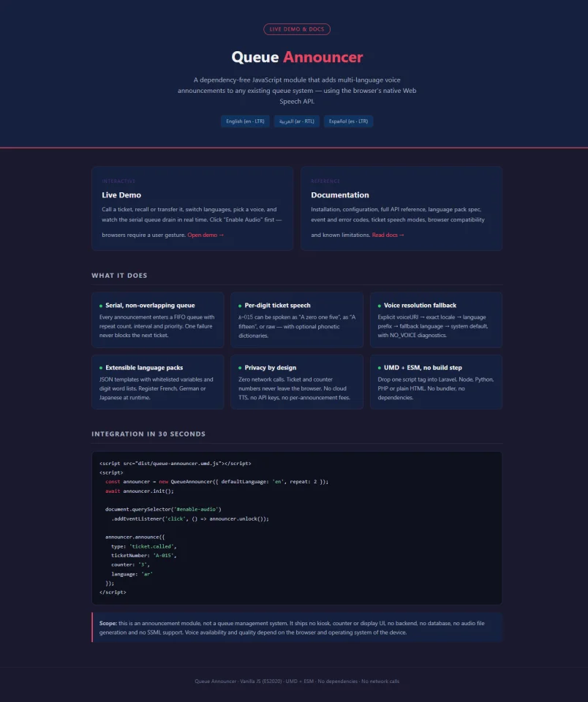The image size is (588, 702).
Task: Click the green dot beside Per-digit ticket speech
Action: point(240,306)
